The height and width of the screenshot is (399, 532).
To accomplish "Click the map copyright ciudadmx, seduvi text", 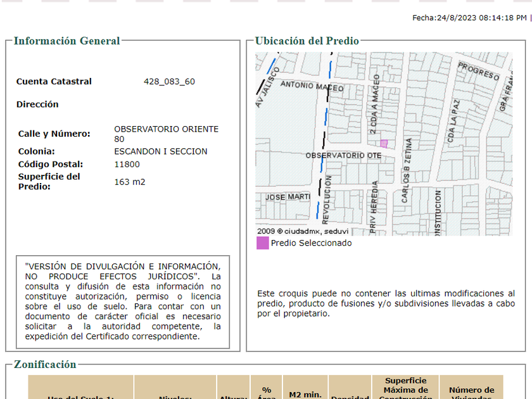I will 303,231.
